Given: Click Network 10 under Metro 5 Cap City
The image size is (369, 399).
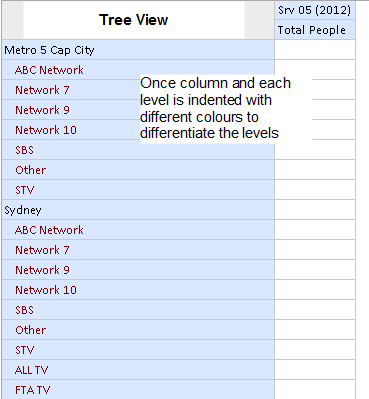Looking at the screenshot, I should click(x=46, y=130).
